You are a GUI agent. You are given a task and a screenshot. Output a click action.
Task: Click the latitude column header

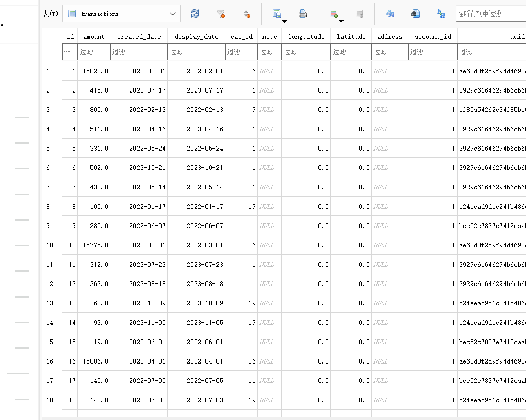pyautogui.click(x=351, y=36)
